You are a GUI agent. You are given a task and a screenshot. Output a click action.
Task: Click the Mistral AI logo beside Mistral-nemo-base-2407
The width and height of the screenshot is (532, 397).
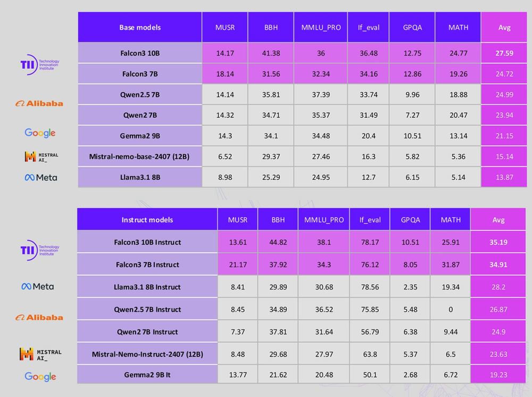click(41, 156)
